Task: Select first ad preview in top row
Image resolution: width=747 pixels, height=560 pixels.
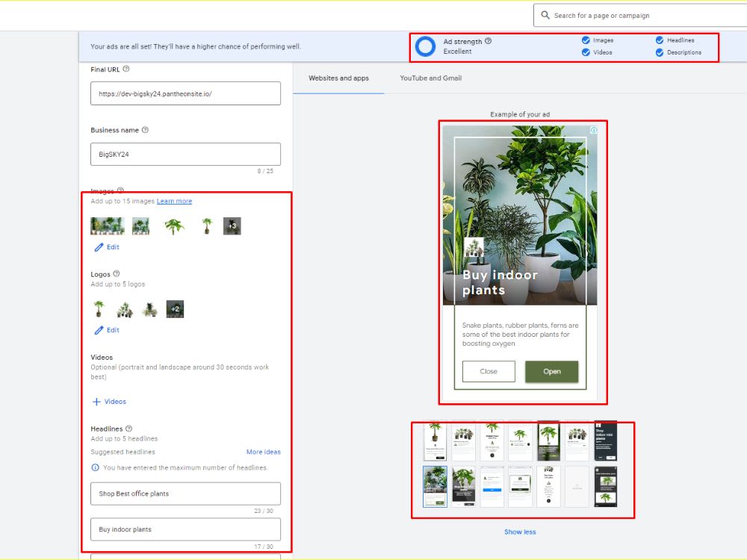Action: click(x=435, y=441)
